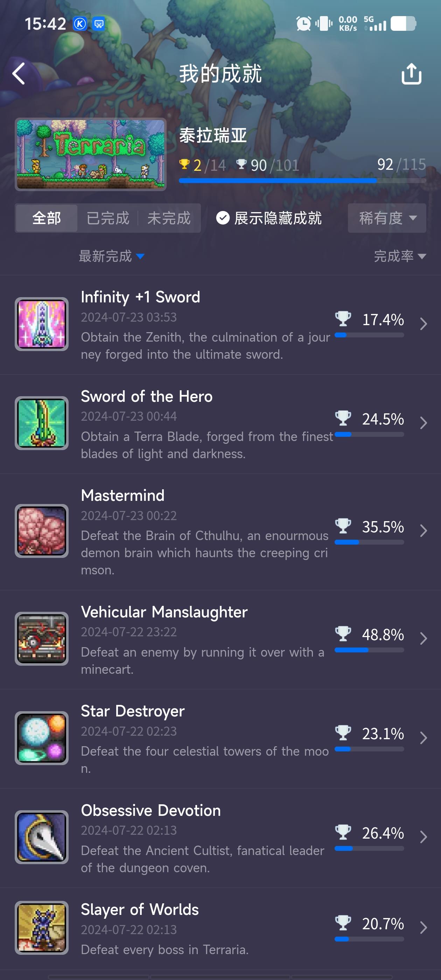Open the 稀有度 dropdown
The width and height of the screenshot is (441, 980).
[x=387, y=218]
